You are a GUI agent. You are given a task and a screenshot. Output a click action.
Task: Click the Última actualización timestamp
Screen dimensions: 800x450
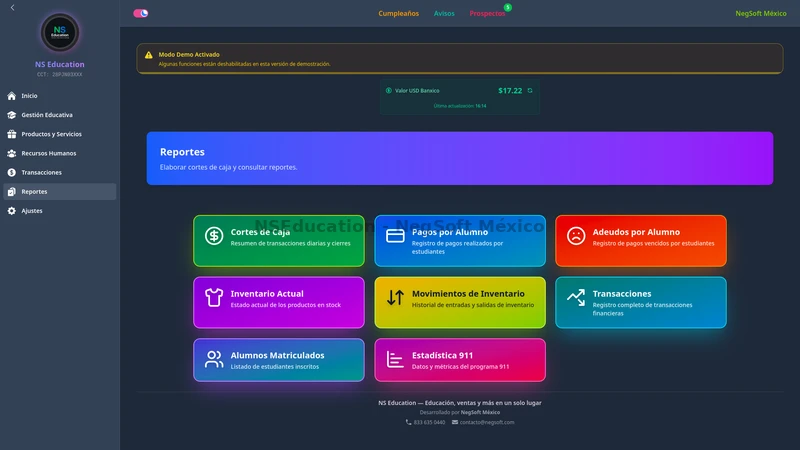460,106
